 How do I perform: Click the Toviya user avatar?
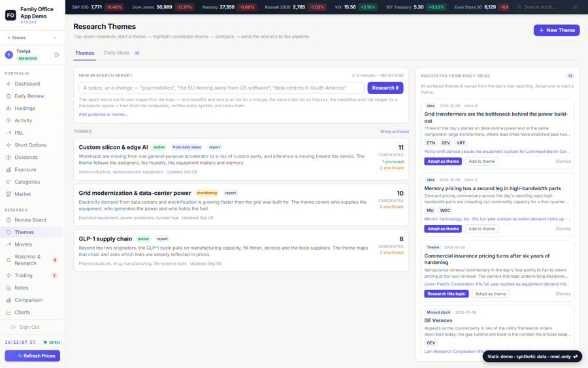8,55
